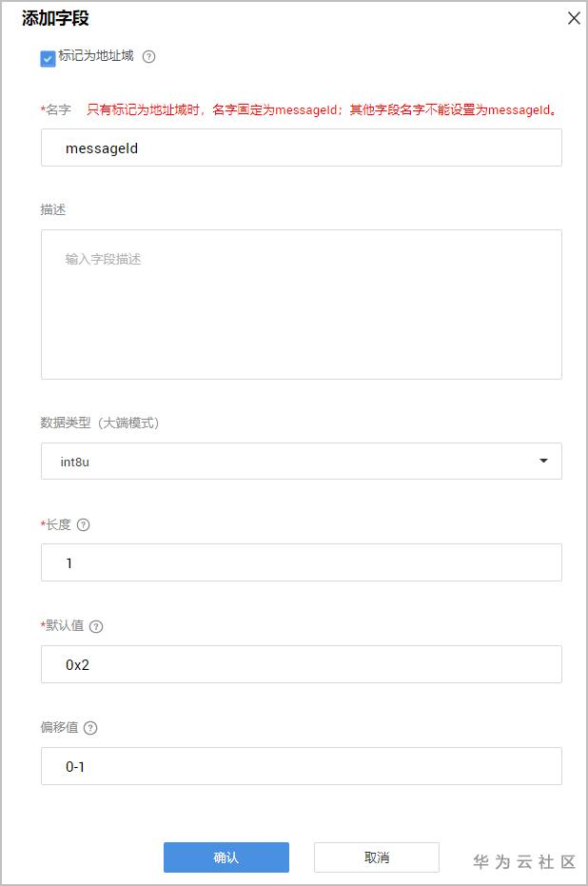The height and width of the screenshot is (886, 588).
Task: Click the 描述 field label
Action: (x=53, y=209)
